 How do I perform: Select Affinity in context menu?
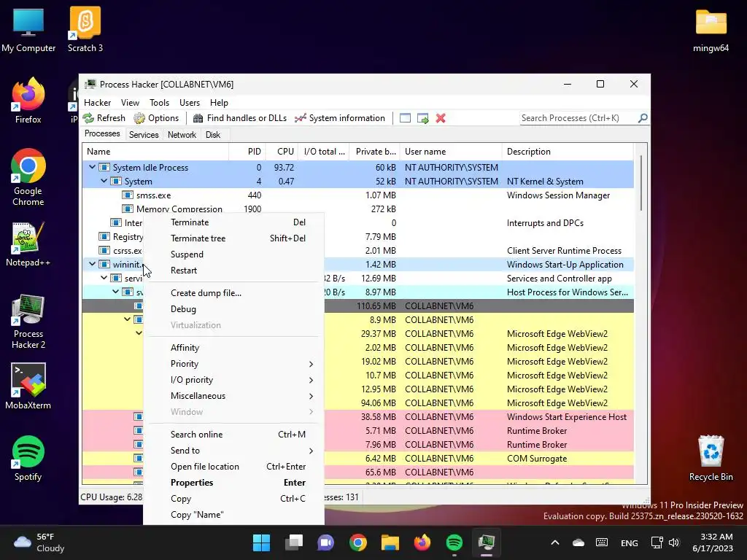233,348
